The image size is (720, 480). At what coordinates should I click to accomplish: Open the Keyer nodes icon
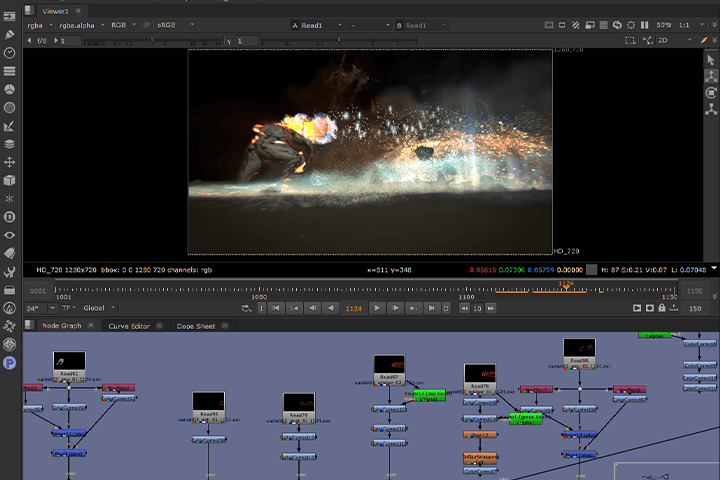[x=9, y=126]
